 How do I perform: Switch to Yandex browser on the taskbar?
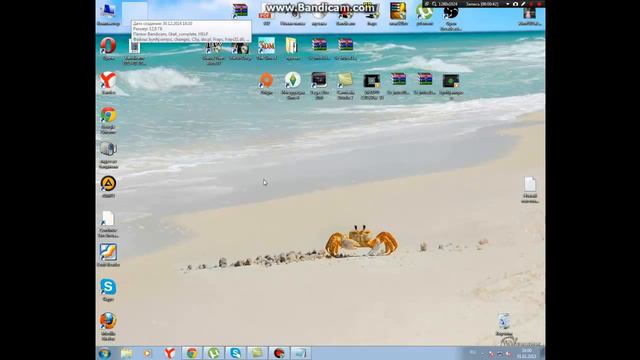click(169, 353)
